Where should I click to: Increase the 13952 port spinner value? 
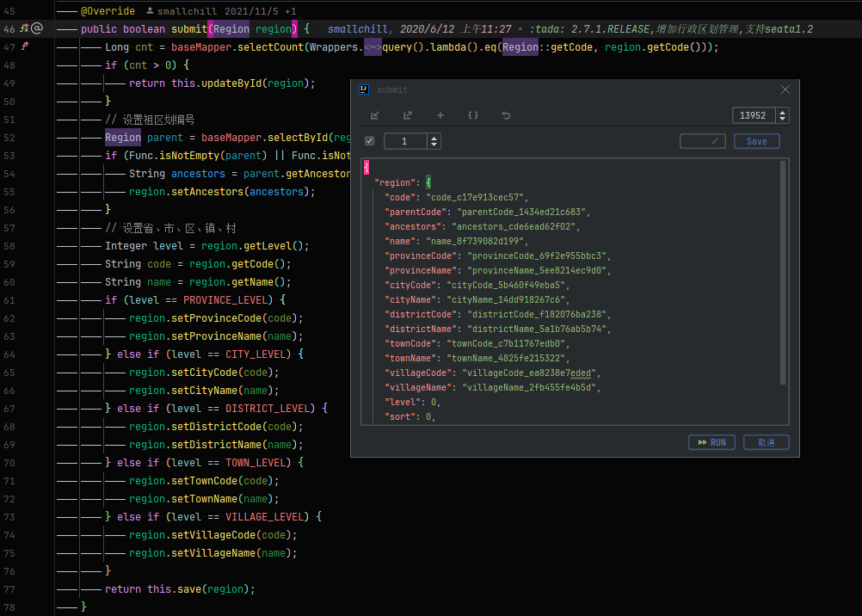click(782, 112)
